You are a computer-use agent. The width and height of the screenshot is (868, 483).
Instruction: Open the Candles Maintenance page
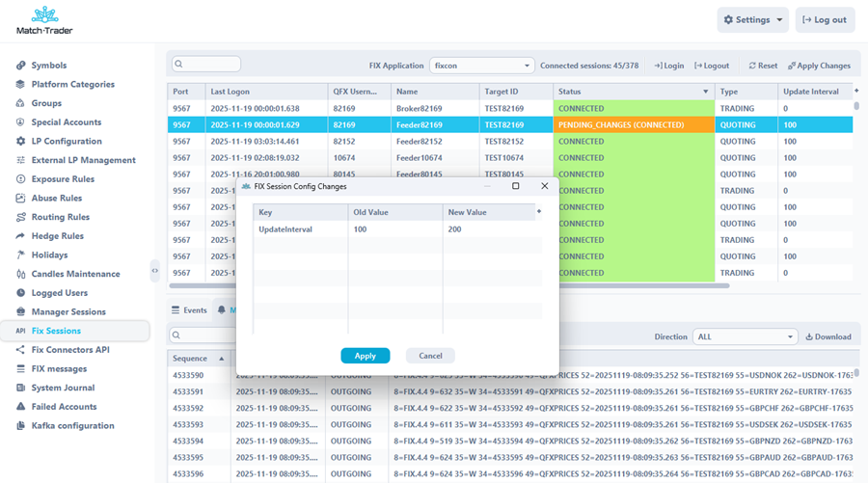(75, 274)
